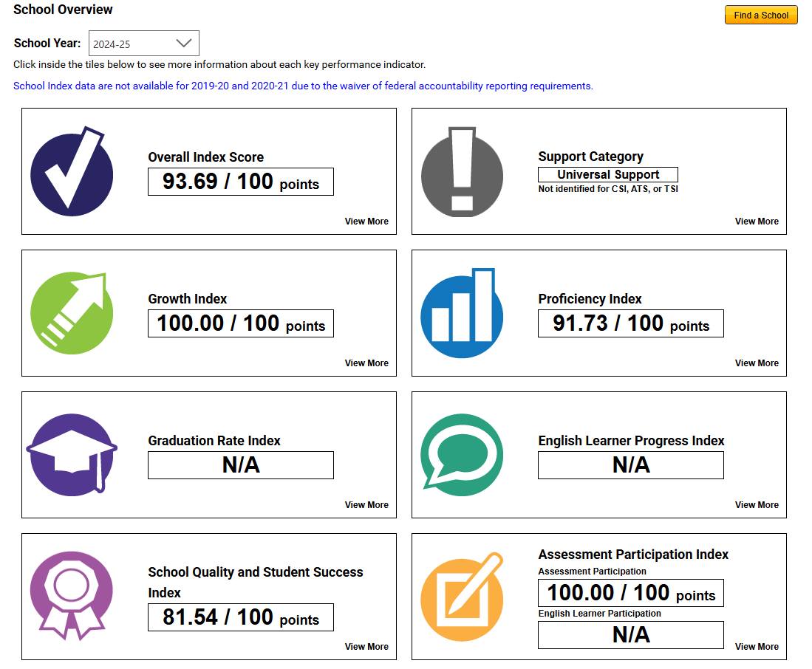Click the School Overview page title
The image size is (812, 669).
(x=63, y=10)
